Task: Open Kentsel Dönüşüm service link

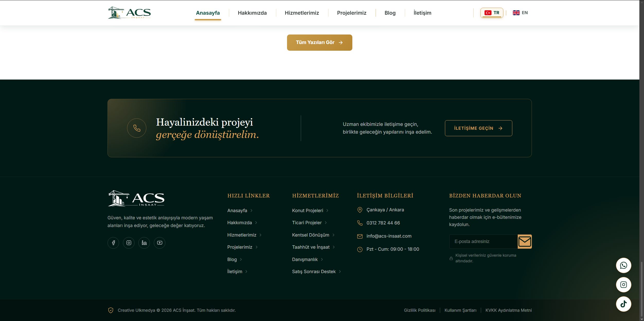Action: tap(313, 235)
